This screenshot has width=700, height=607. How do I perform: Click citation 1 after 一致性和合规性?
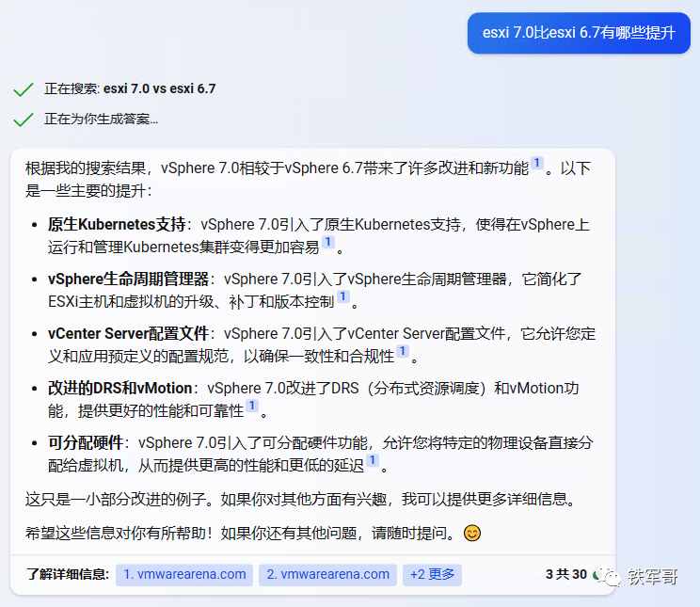[403, 351]
